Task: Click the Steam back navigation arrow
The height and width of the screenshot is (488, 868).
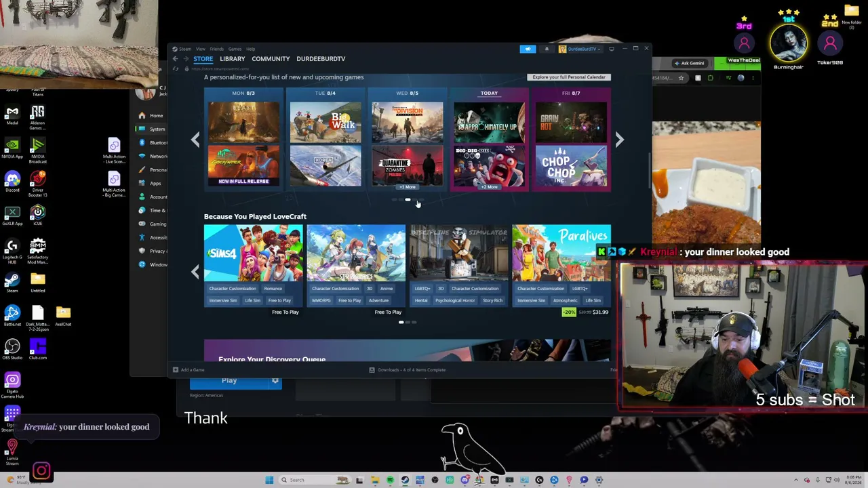Action: [x=175, y=59]
